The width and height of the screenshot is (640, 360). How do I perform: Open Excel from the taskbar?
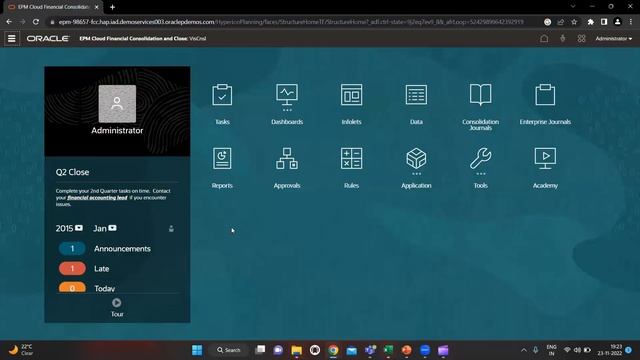tap(388, 350)
